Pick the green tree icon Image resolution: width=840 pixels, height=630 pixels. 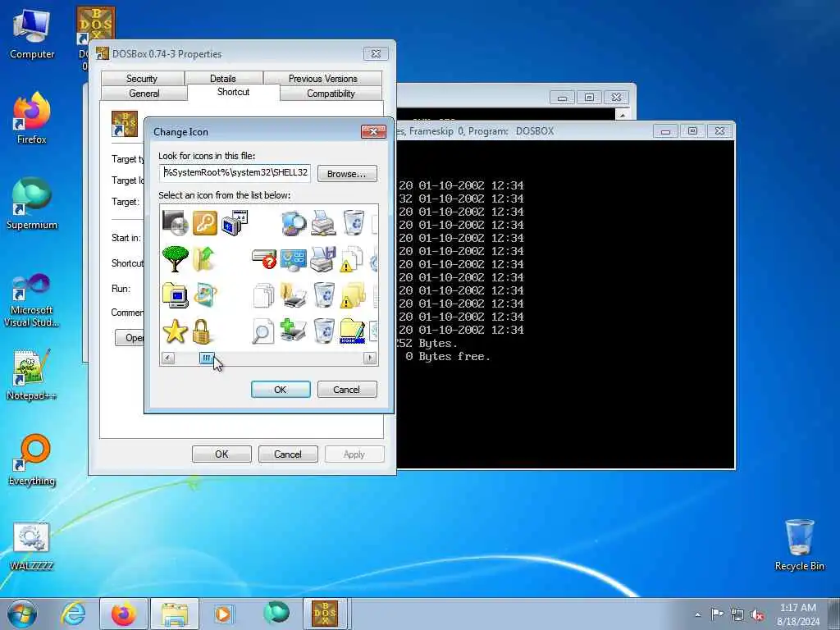pos(176,258)
